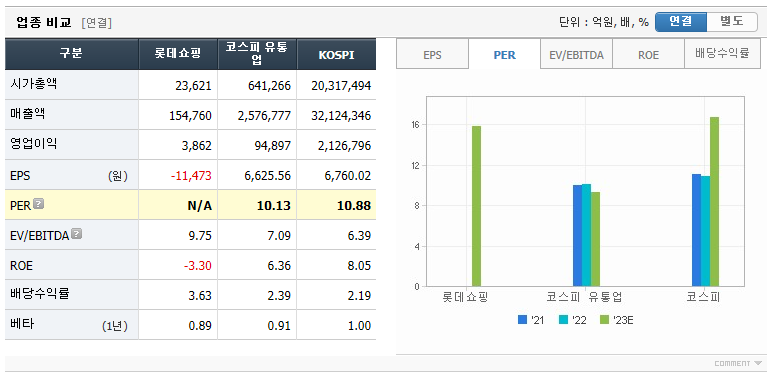Click the PER value 10.13
The image size is (773, 379).
pyautogui.click(x=274, y=206)
